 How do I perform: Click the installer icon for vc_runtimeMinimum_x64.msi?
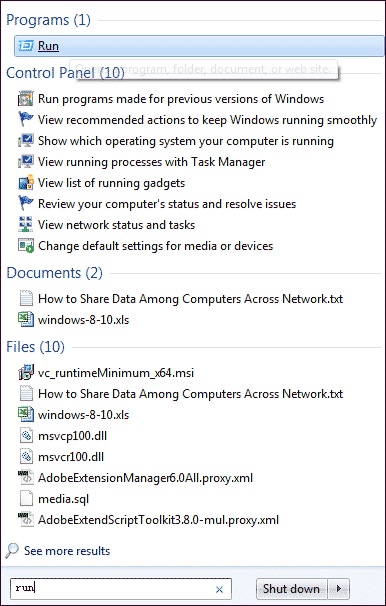pos(26,373)
